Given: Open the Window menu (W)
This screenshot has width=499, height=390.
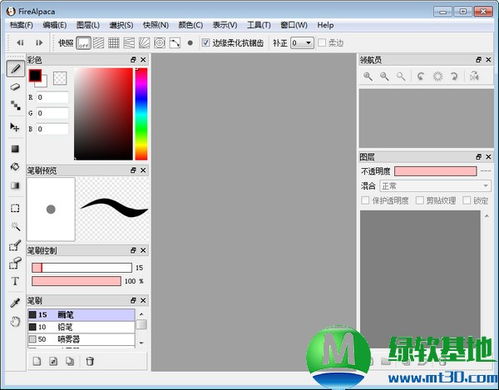Looking at the screenshot, I should [x=294, y=25].
